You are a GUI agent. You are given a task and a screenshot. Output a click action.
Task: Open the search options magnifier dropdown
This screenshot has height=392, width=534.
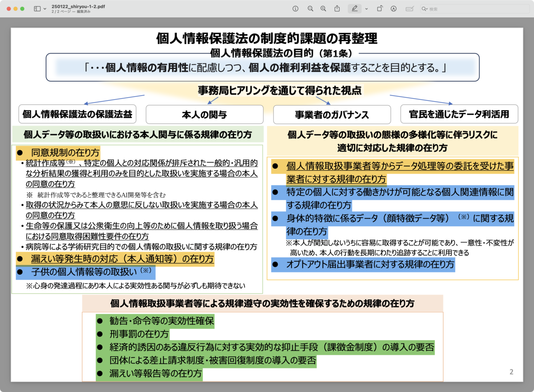tap(425, 9)
